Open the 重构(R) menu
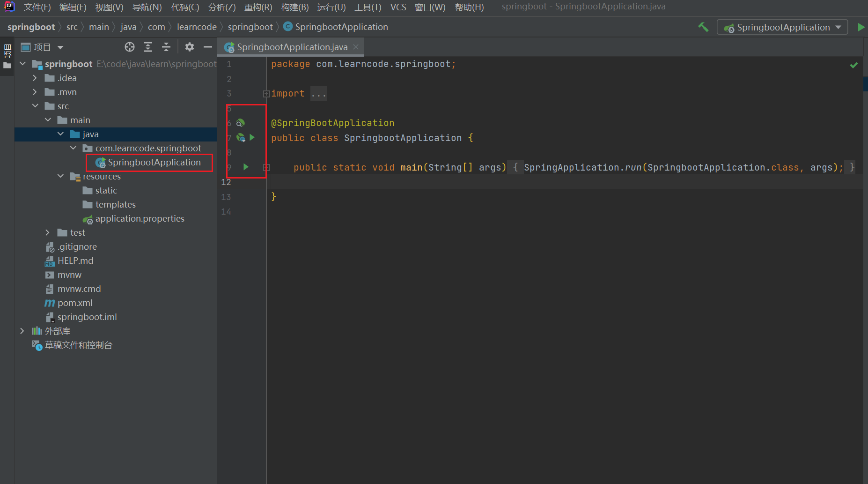This screenshot has height=484, width=868. coord(258,7)
